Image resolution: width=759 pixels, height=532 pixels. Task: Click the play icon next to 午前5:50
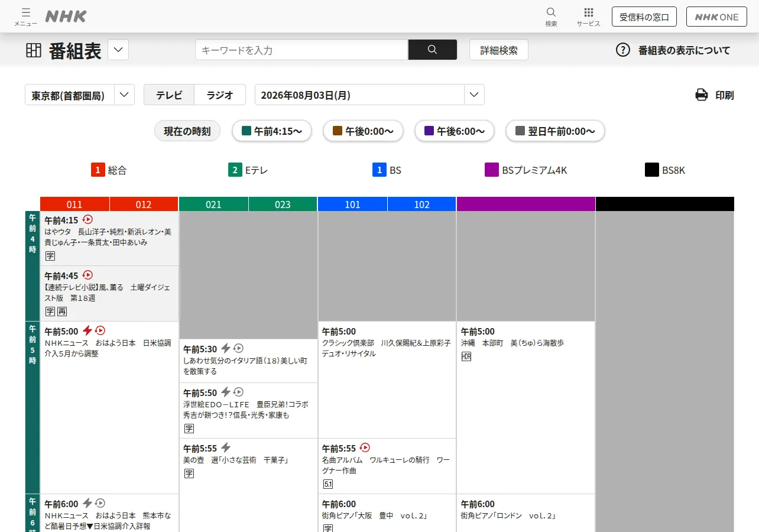[x=238, y=392]
